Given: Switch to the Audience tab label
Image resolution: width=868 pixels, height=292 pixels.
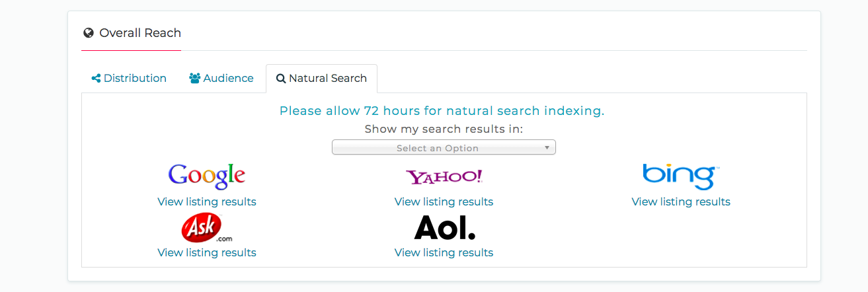Looking at the screenshot, I should (228, 78).
